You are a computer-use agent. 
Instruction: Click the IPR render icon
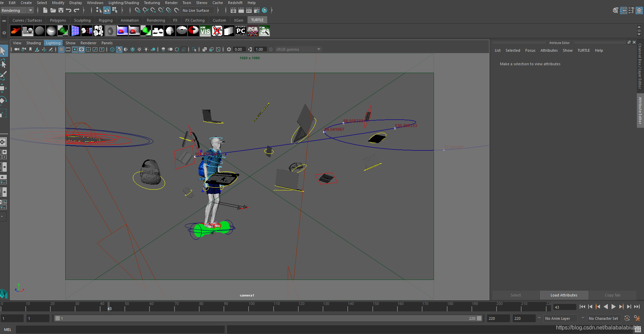coord(249,10)
